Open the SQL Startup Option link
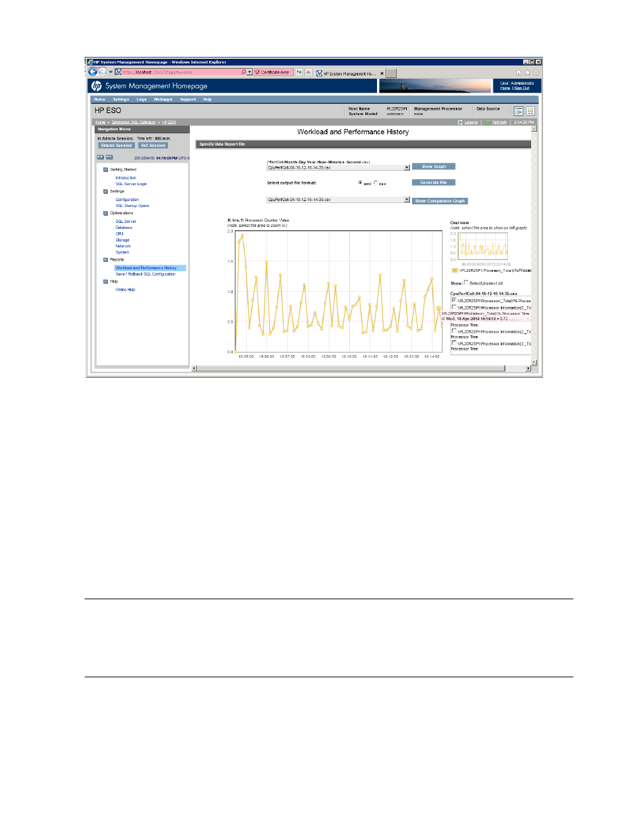Viewport: 631px width, 840px height. tap(132, 206)
